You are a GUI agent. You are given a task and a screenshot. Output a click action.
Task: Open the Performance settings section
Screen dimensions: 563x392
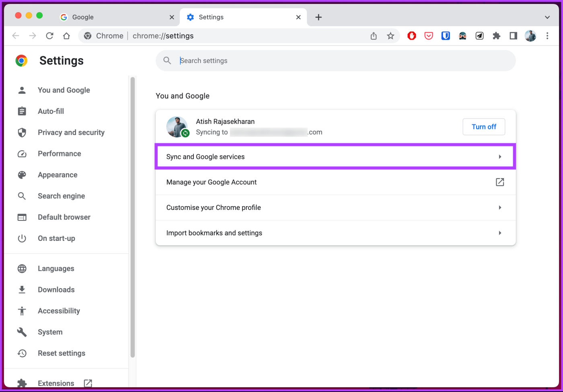(x=59, y=154)
